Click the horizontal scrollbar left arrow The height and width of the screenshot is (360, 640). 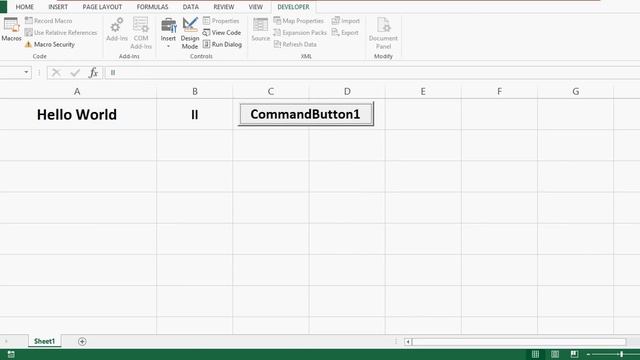[x=408, y=342]
